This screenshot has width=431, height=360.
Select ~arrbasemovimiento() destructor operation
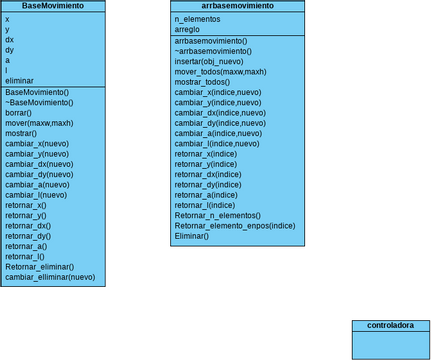tap(213, 51)
